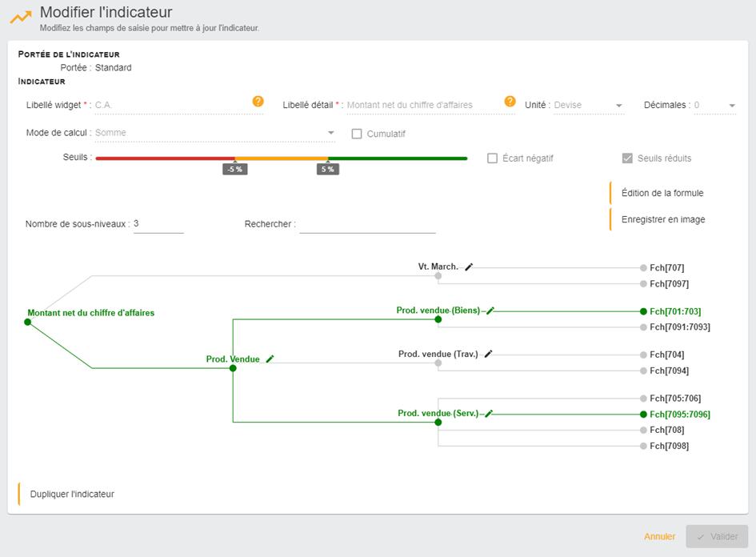Open the Unité dropdown
This screenshot has height=557, width=756.
point(589,105)
